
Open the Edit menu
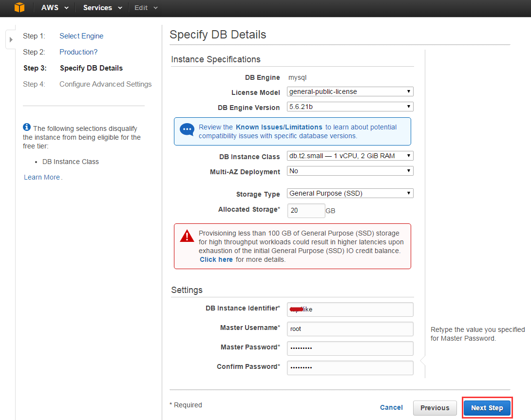tap(146, 8)
